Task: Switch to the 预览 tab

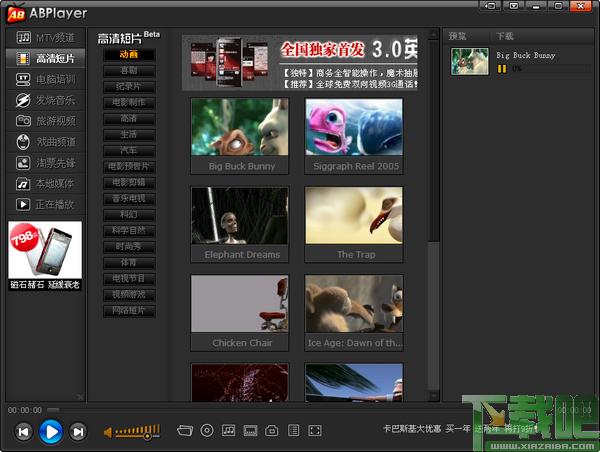Action: click(x=457, y=36)
